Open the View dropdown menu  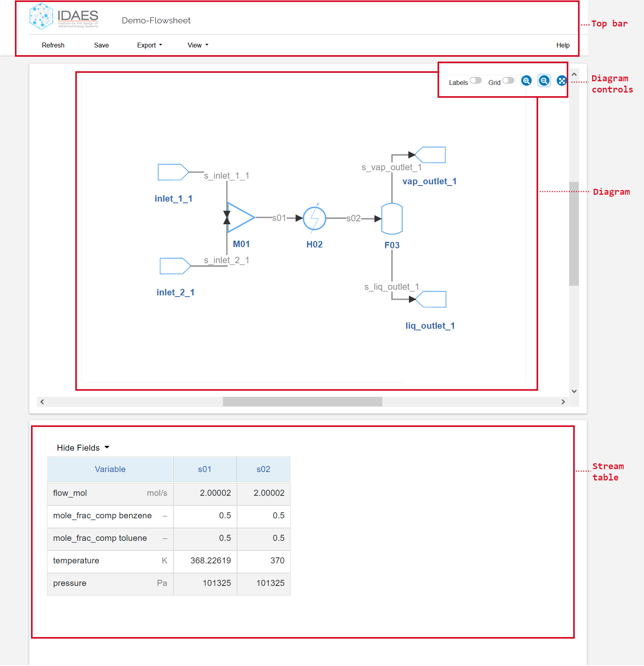[198, 45]
